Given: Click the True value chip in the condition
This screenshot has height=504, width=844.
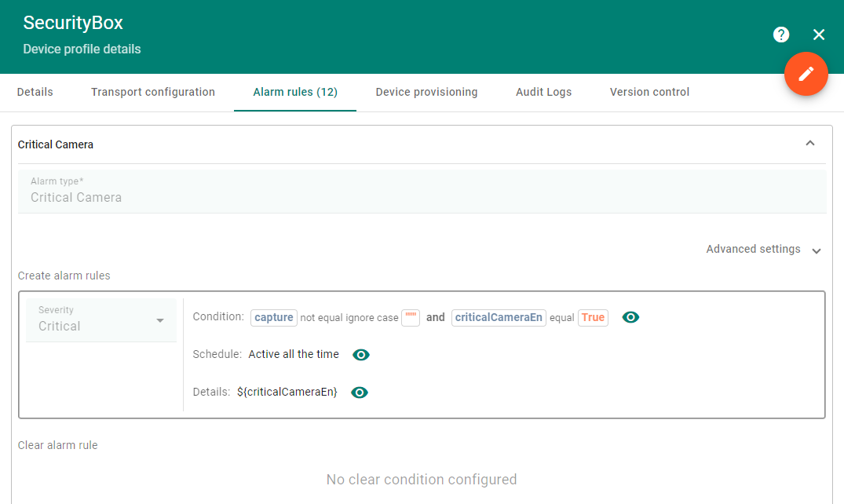Looking at the screenshot, I should [594, 317].
